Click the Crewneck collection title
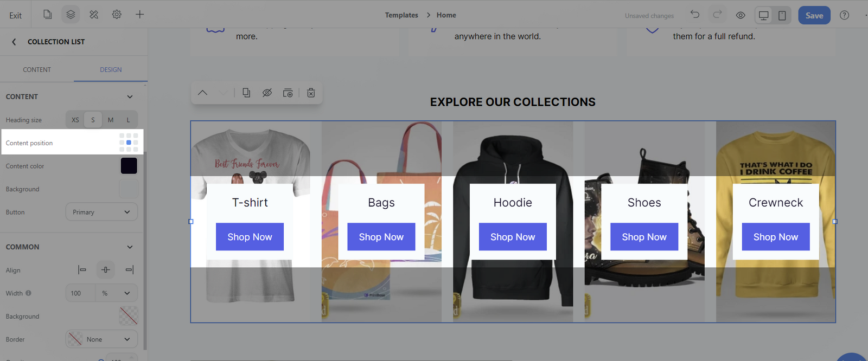 (776, 203)
